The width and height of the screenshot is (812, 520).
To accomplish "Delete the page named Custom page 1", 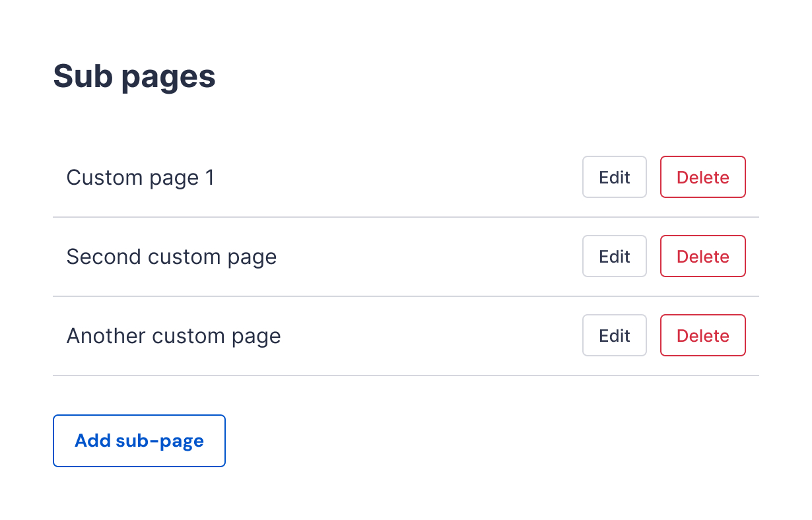I will coord(702,177).
